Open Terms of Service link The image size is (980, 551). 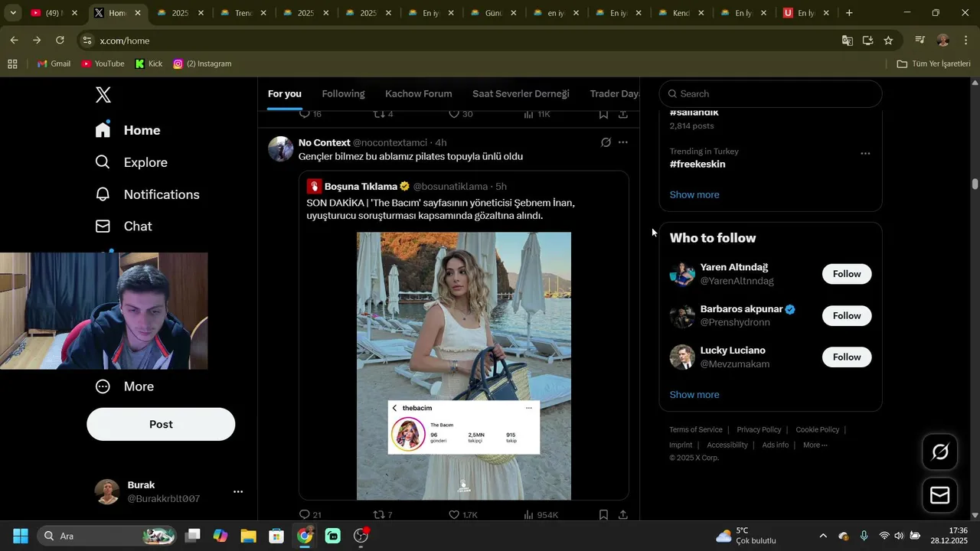click(x=696, y=430)
